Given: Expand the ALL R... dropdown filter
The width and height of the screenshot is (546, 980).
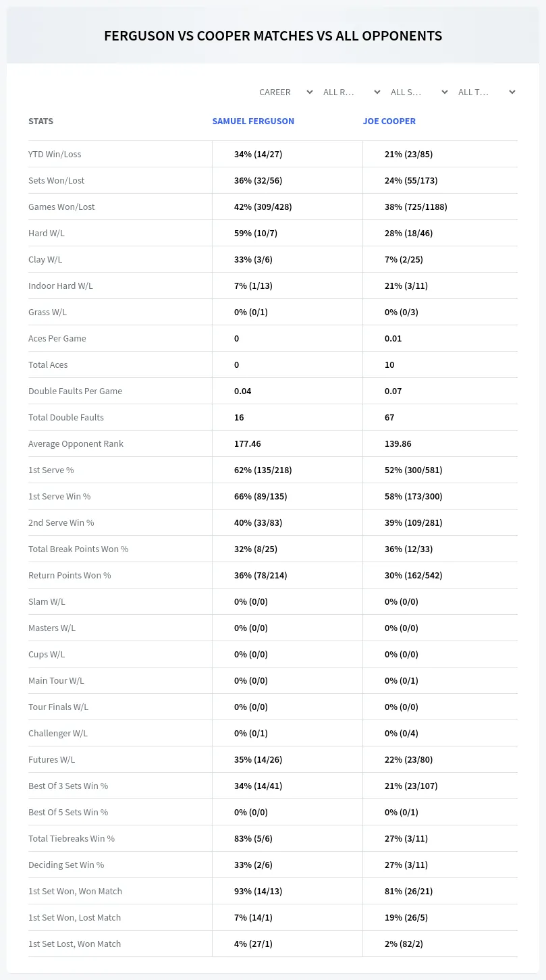Looking at the screenshot, I should pyautogui.click(x=351, y=92).
